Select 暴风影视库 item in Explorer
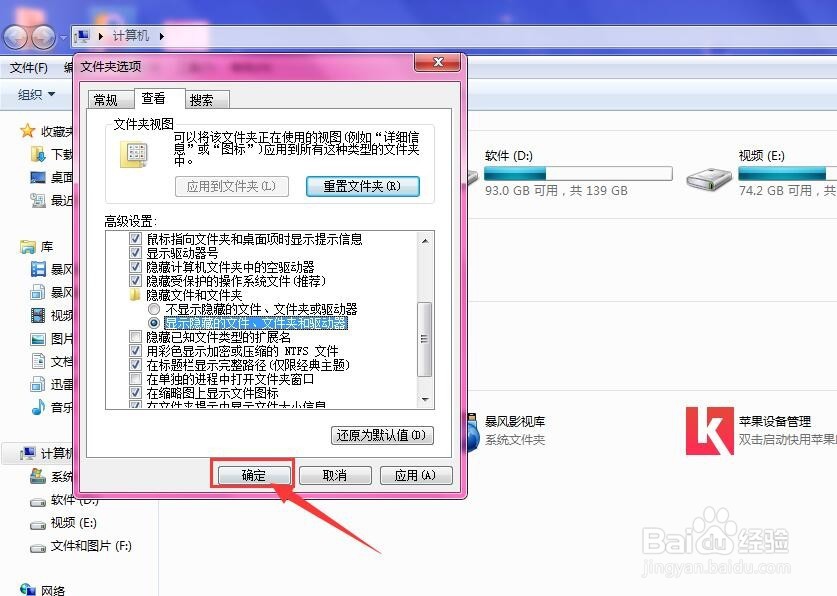The image size is (837, 596). (x=515, y=422)
